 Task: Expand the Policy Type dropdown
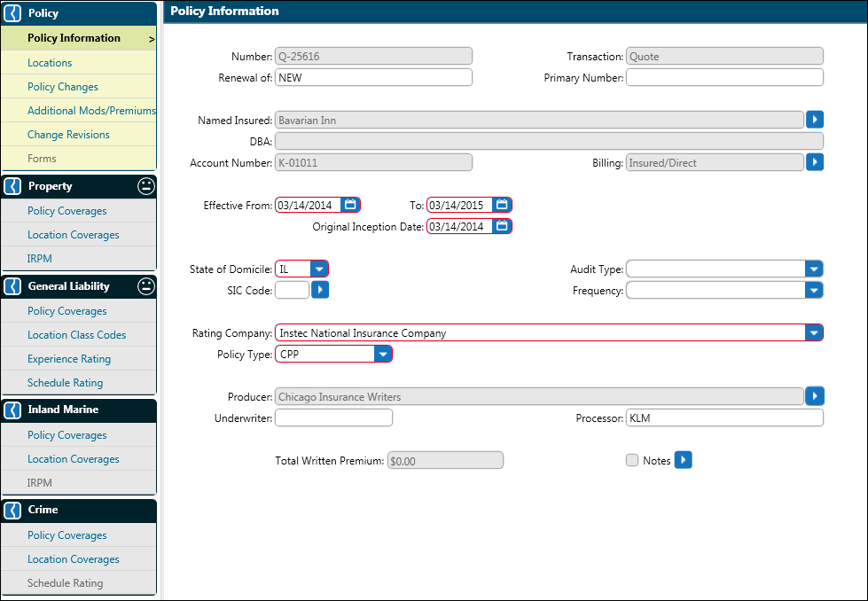[382, 354]
